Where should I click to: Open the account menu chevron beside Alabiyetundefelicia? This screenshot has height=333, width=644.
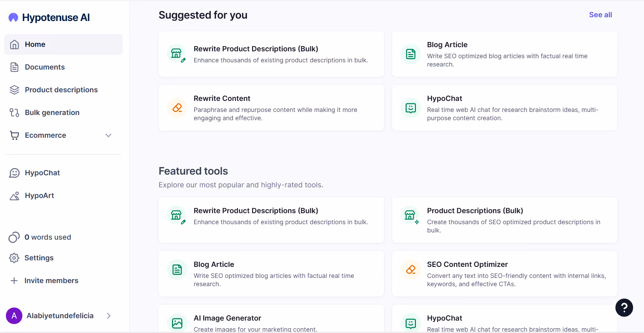tap(109, 316)
